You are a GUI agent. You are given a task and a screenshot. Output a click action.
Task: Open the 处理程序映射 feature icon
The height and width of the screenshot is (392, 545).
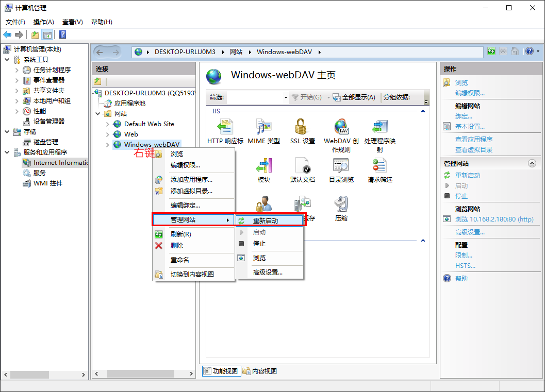coord(380,127)
